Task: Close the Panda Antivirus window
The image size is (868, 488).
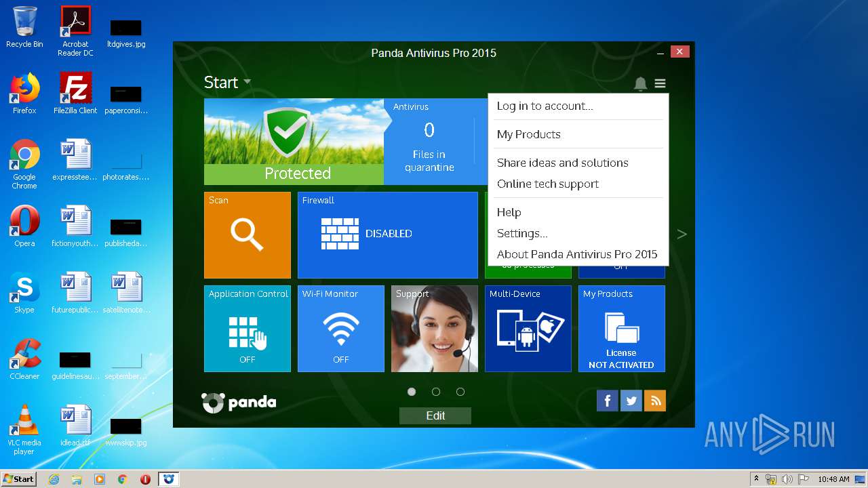Action: (680, 52)
